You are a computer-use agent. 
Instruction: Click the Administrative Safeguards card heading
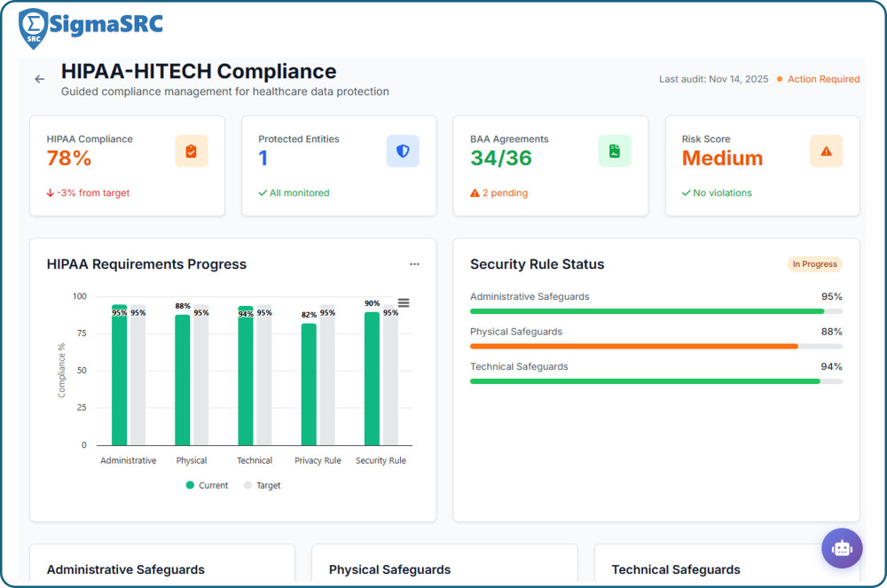[x=126, y=569]
